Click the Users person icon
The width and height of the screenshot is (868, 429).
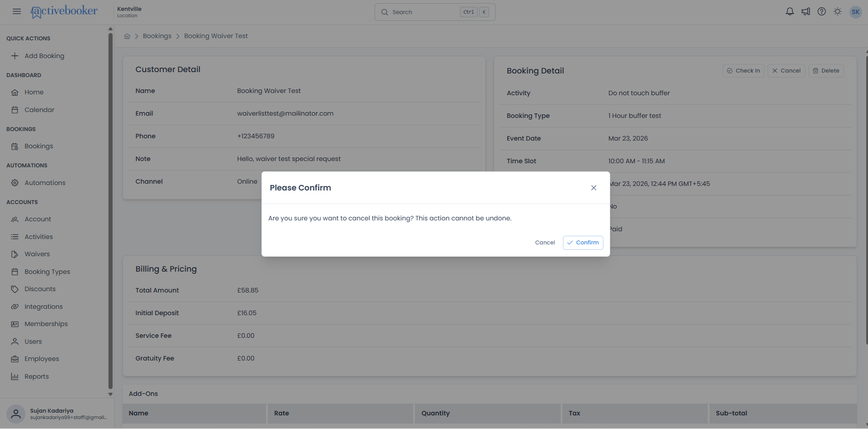click(x=15, y=341)
